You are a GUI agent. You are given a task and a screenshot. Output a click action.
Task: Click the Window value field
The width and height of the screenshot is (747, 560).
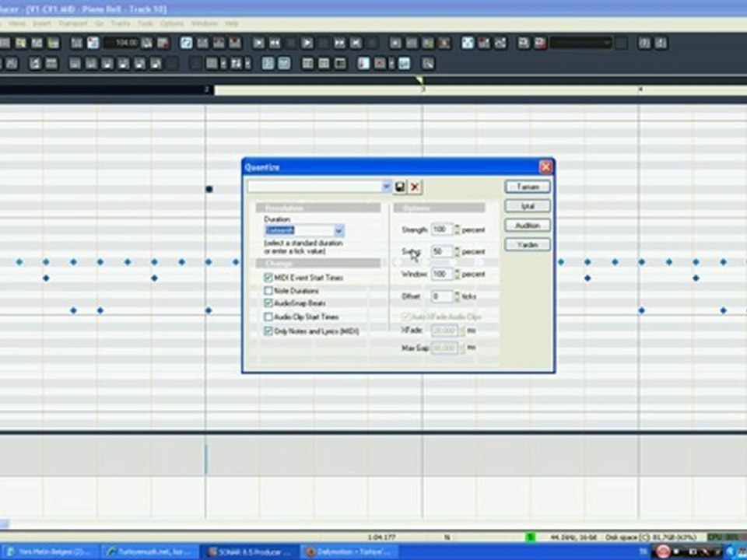tap(442, 274)
